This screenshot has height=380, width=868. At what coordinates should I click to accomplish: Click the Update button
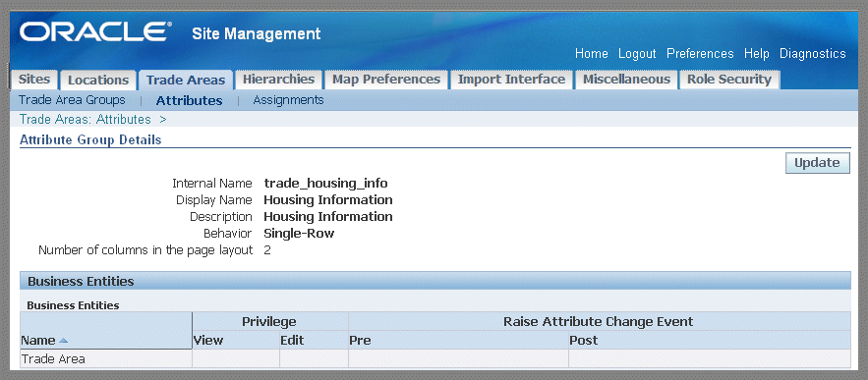click(817, 163)
